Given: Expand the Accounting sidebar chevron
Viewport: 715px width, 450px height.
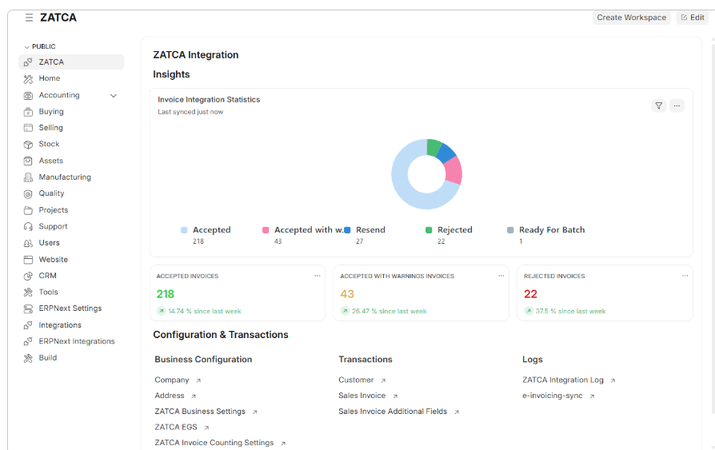Looking at the screenshot, I should [114, 96].
